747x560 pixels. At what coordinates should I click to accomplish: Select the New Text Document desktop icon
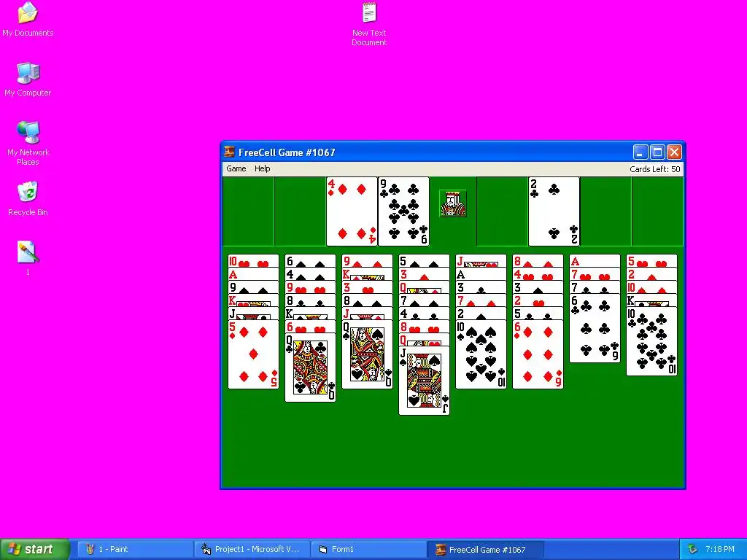[368, 24]
